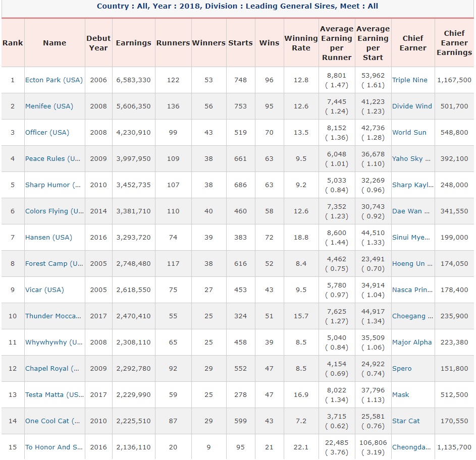
Task: Click the Wins column header
Action: point(269,43)
